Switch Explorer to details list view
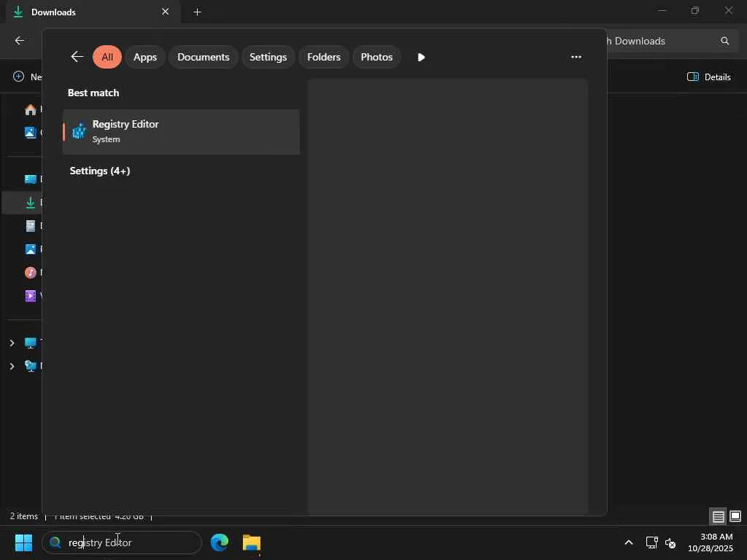This screenshot has width=747, height=560. click(x=719, y=516)
